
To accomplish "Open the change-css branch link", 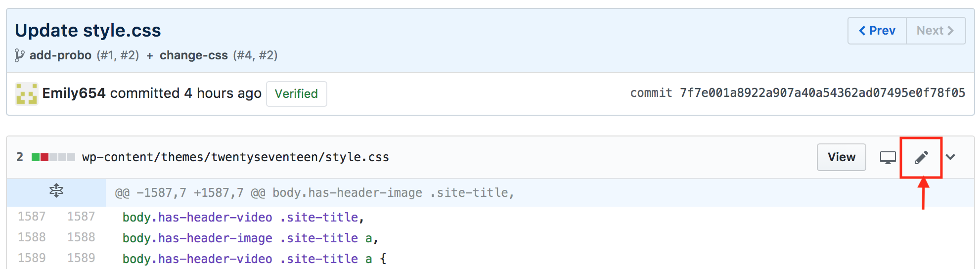I will [193, 55].
